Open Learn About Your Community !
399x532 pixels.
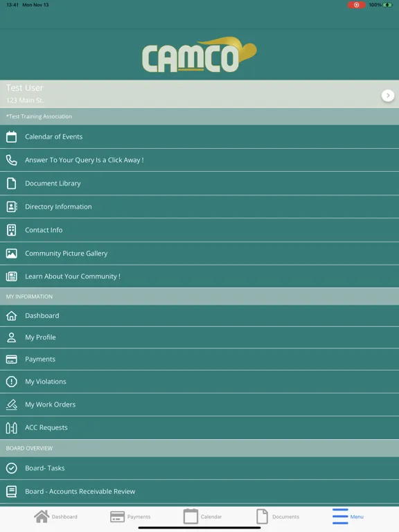coord(199,276)
